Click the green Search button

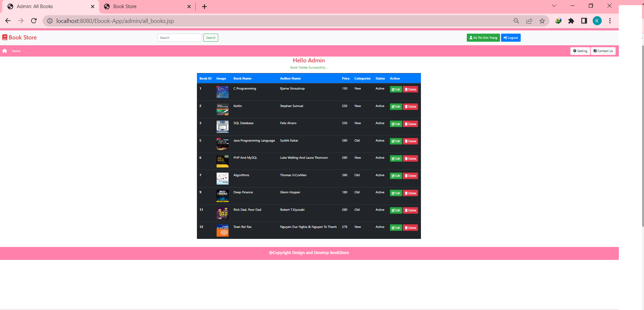pyautogui.click(x=211, y=38)
